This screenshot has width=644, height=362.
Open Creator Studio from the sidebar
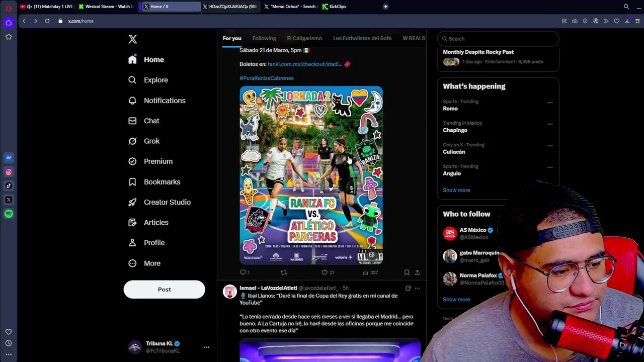159,202
